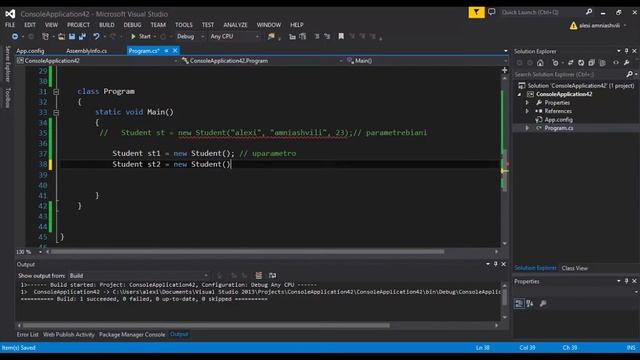Close the Program.cs tab
The width and height of the screenshot is (640, 360).
(x=175, y=51)
